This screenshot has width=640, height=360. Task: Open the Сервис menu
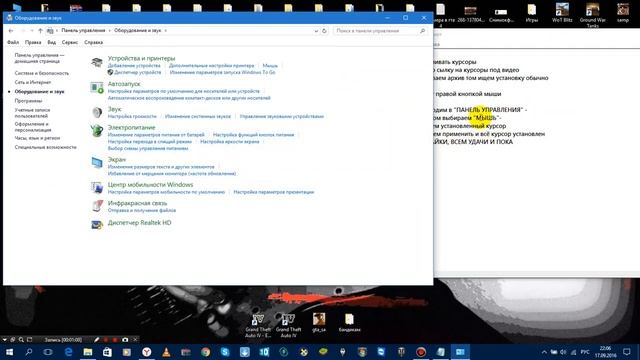(70, 42)
